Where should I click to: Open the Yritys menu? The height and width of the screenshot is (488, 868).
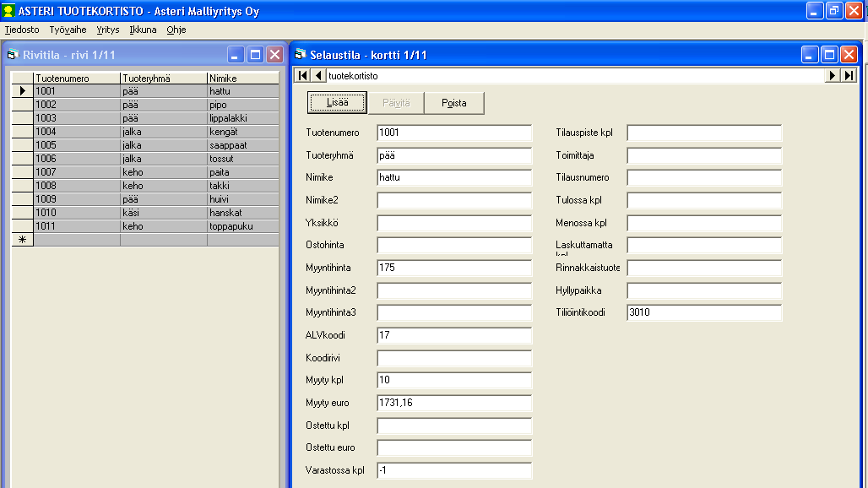coord(107,30)
